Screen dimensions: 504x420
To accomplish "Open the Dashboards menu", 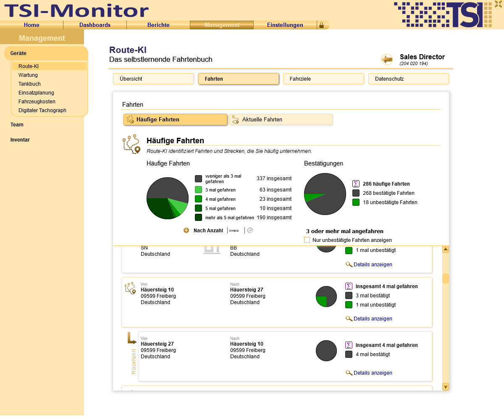I will click(95, 25).
